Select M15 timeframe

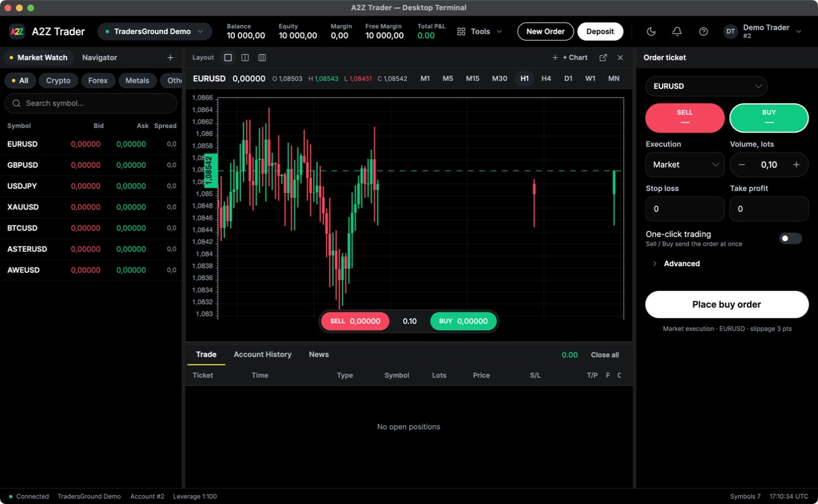[x=473, y=78]
